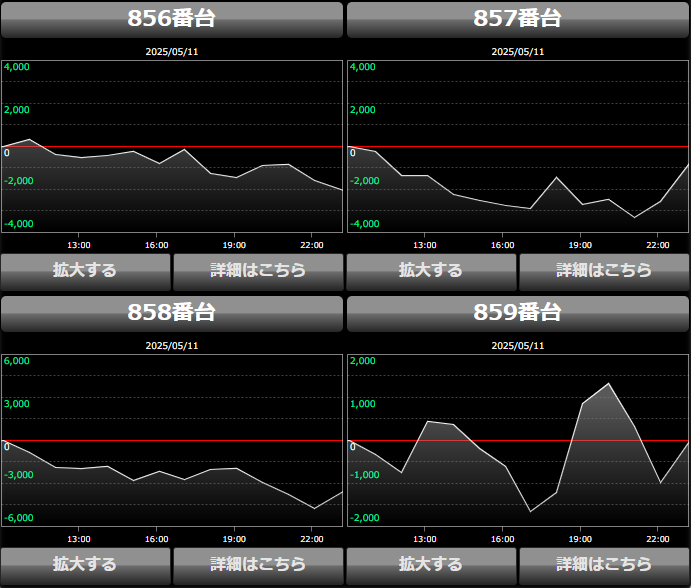The image size is (691, 588).
Task: Open the 857番台 machine header
Action: (x=518, y=19)
